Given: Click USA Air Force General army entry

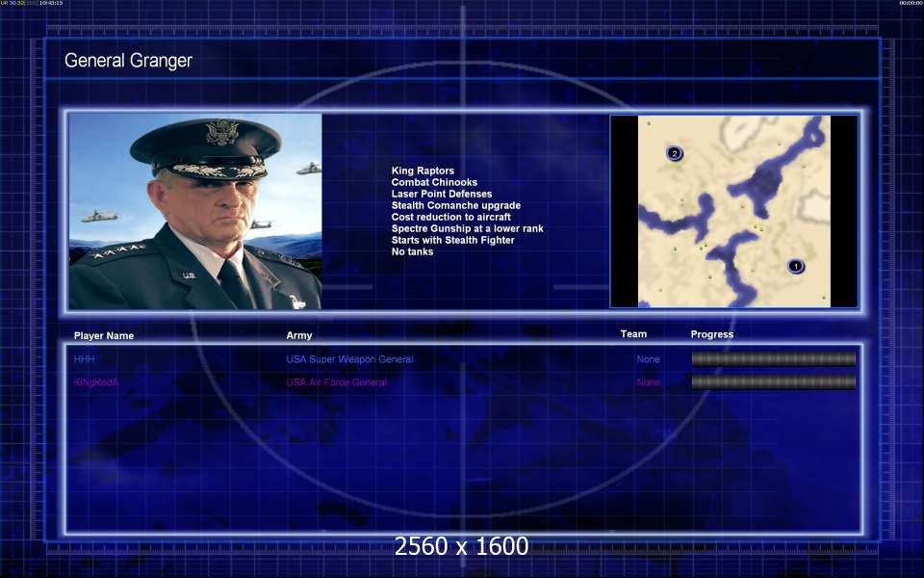Looking at the screenshot, I should pos(337,382).
